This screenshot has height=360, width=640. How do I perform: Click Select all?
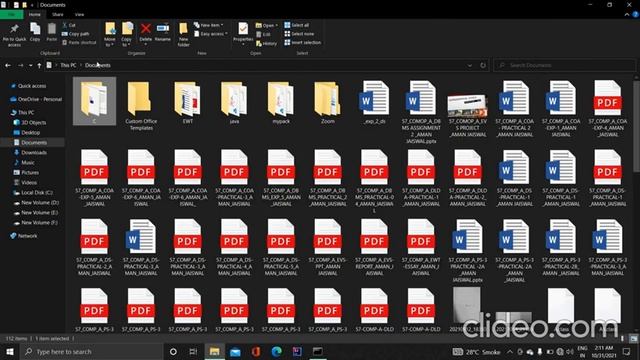pyautogui.click(x=297, y=25)
